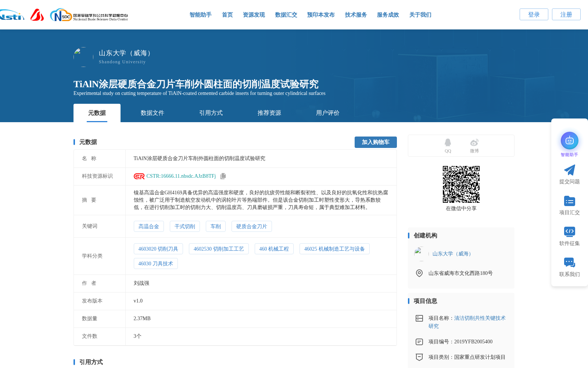Image resolution: width=588 pixels, height=368 pixels.
Task: Click the project number 2019YFB2005400
Action: [x=473, y=342]
